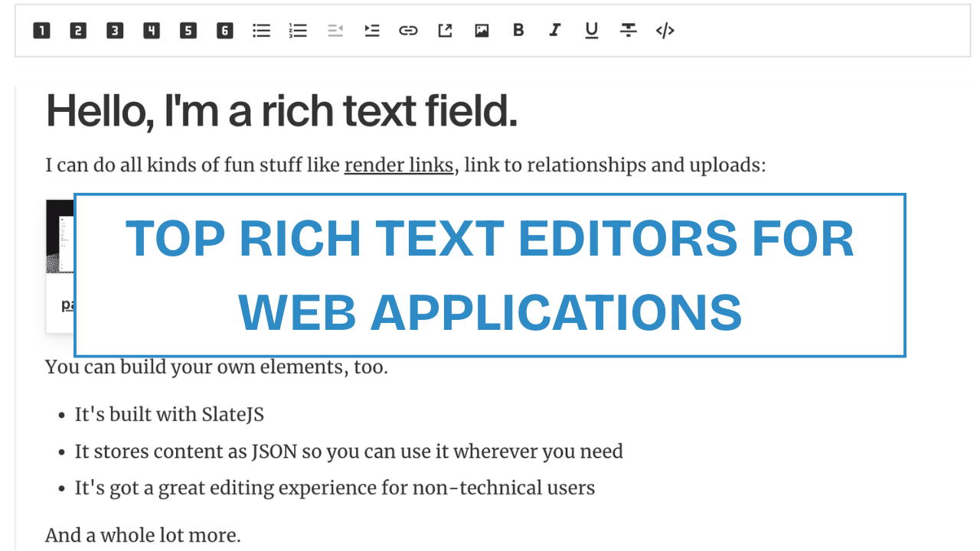Link to a relationship
Screen dimensions: 980x551
[445, 31]
